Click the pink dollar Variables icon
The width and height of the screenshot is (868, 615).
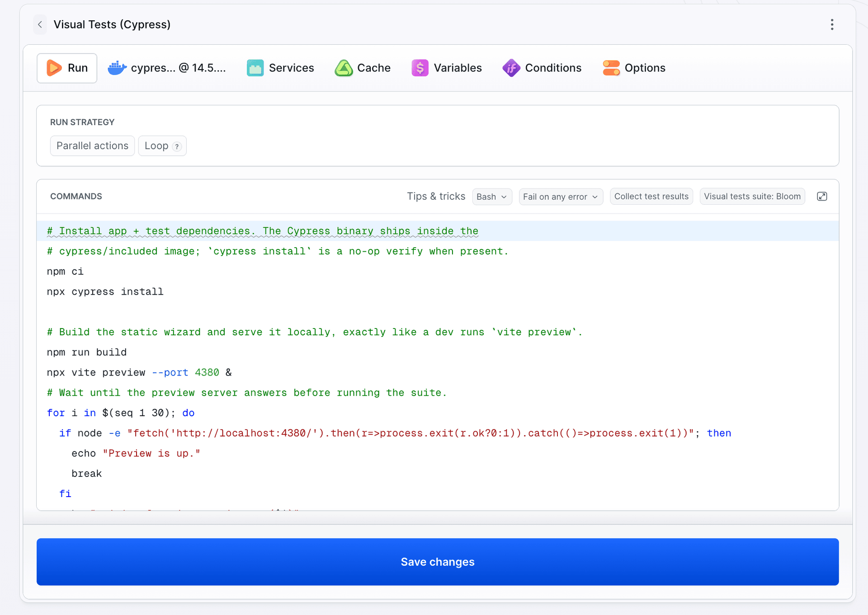pos(420,68)
